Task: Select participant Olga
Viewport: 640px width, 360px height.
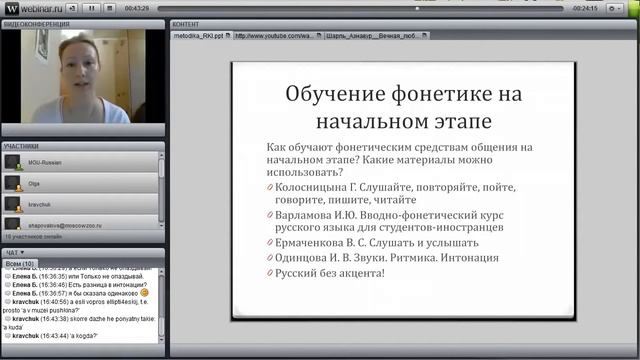Action: tap(80, 183)
